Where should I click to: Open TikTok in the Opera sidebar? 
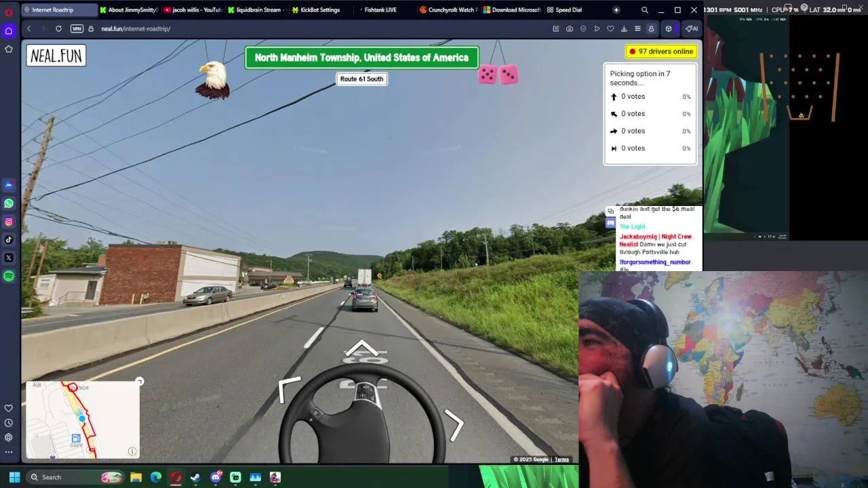(x=9, y=239)
